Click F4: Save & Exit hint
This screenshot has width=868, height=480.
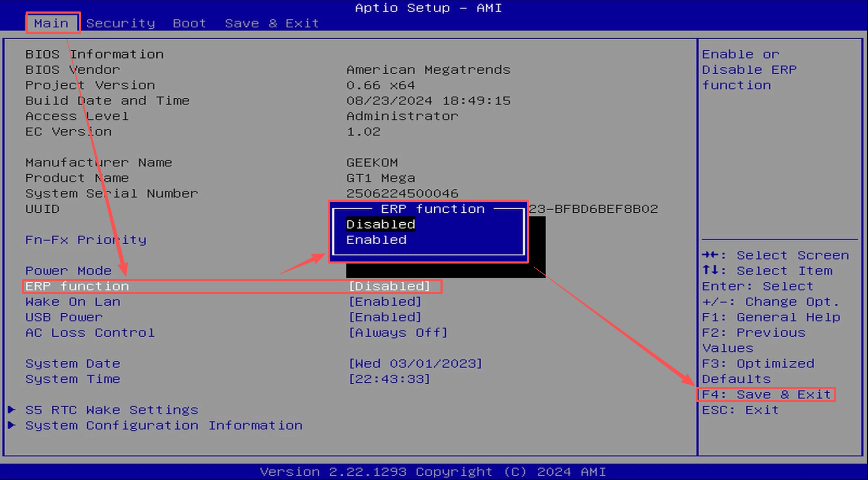[766, 395]
